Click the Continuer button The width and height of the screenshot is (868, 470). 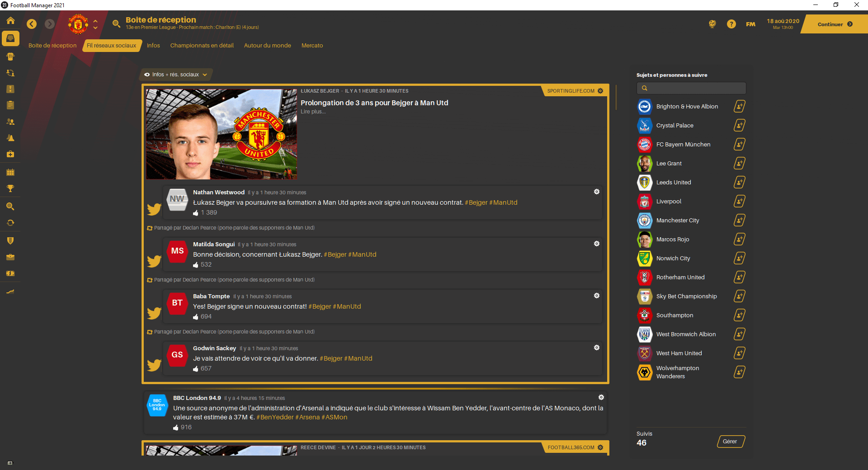pyautogui.click(x=835, y=24)
